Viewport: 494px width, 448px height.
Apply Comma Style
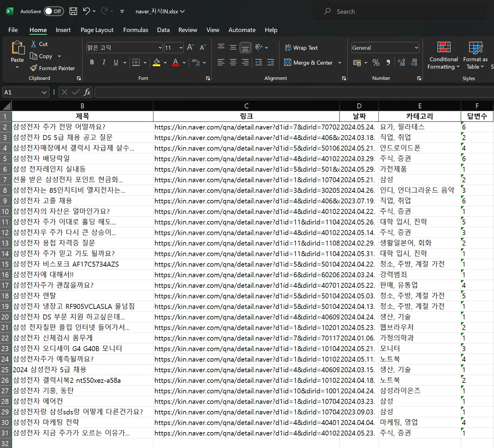pos(388,62)
